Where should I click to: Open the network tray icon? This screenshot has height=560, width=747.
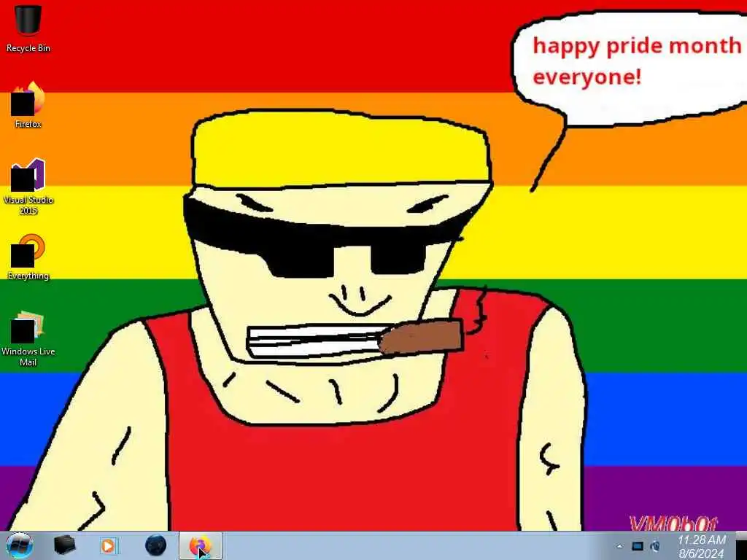point(638,546)
